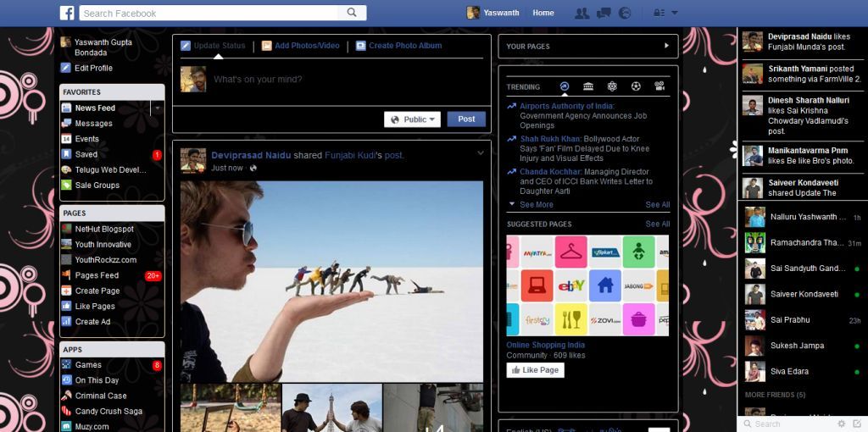Open privacy shortcuts lock icon

[x=659, y=13]
